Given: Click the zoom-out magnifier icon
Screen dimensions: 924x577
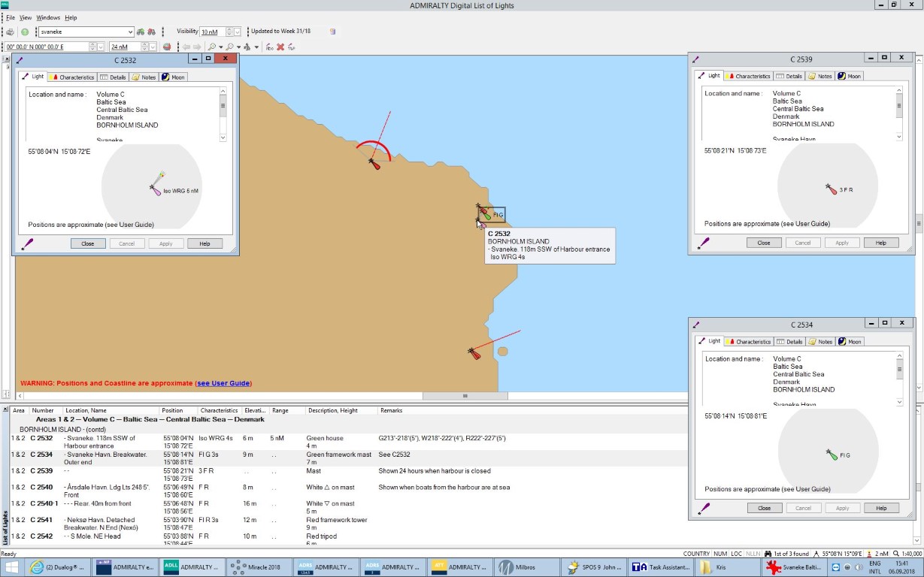Looking at the screenshot, I should pyautogui.click(x=229, y=47).
